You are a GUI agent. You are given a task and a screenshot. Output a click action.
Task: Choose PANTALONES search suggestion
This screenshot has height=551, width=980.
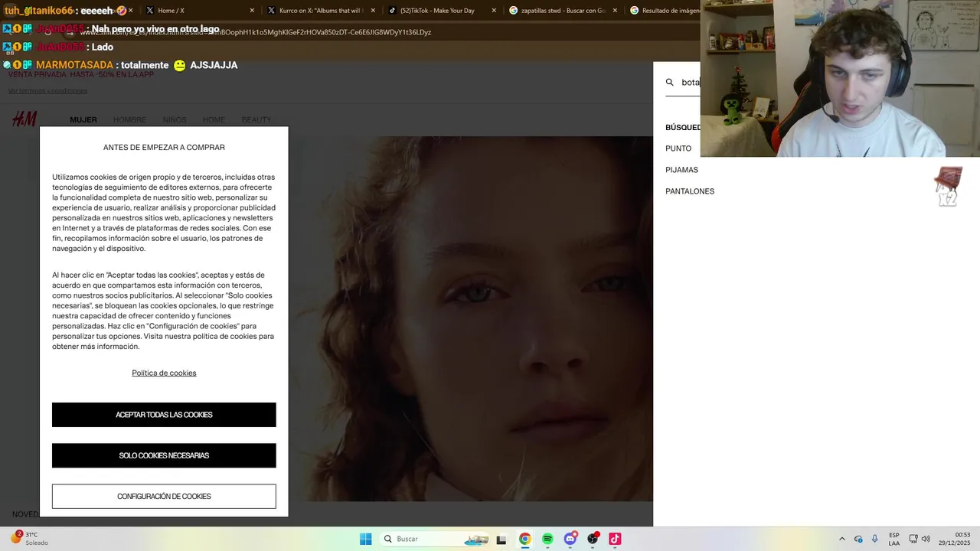[x=690, y=191]
